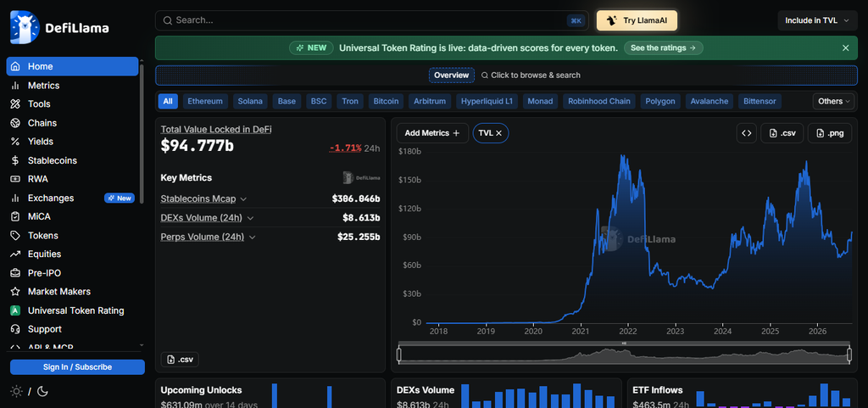Filter by Monad chain
The width and height of the screenshot is (868, 408).
point(540,101)
